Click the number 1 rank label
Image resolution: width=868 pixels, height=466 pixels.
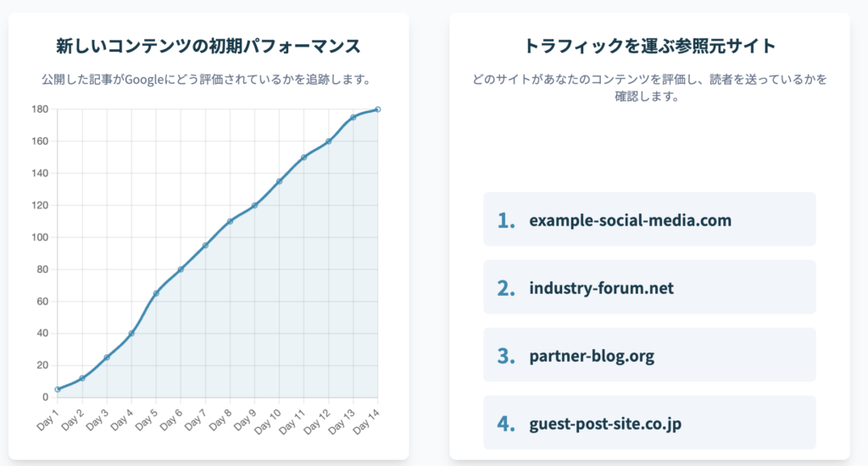(x=506, y=220)
